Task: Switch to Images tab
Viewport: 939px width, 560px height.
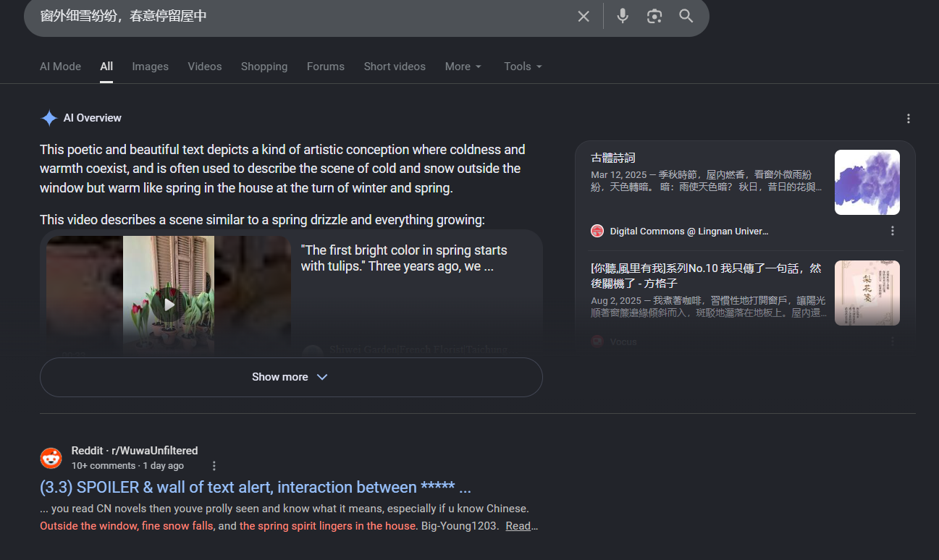Action: coord(150,67)
